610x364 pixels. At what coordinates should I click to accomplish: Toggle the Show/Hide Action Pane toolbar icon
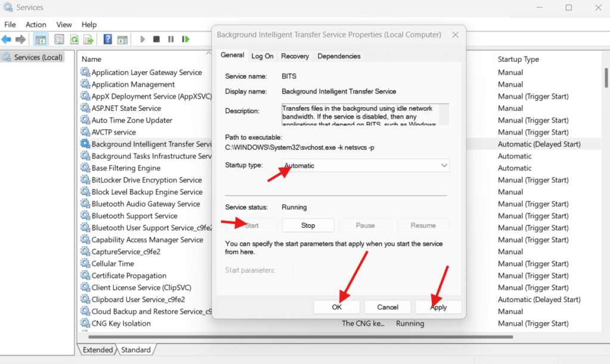pos(123,39)
